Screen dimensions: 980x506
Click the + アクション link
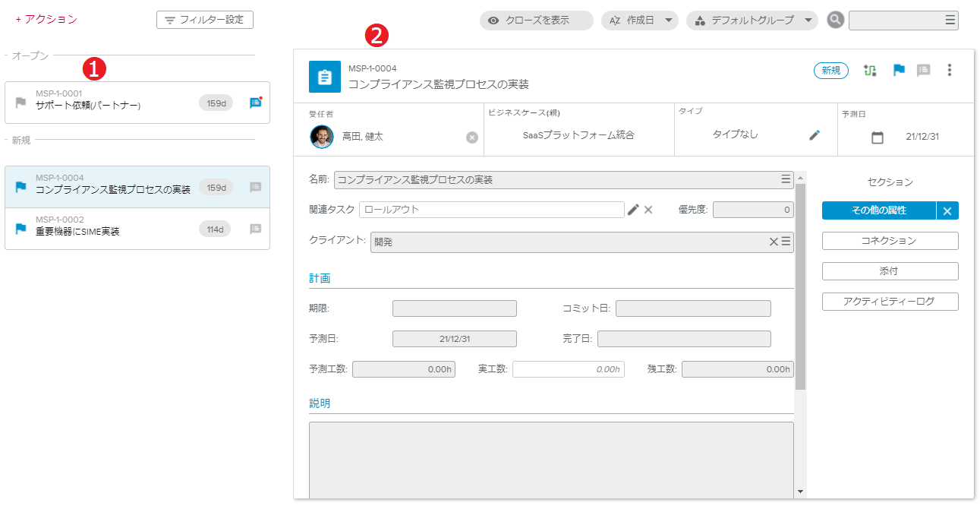46,20
